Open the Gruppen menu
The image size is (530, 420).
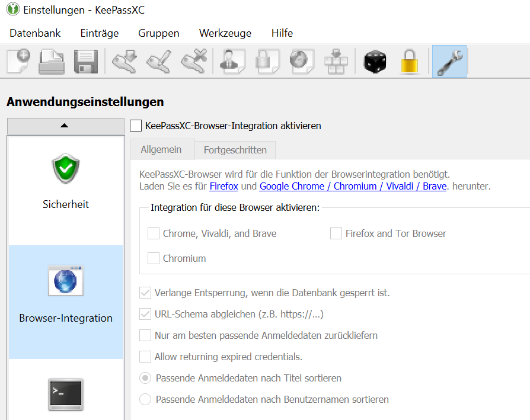158,33
